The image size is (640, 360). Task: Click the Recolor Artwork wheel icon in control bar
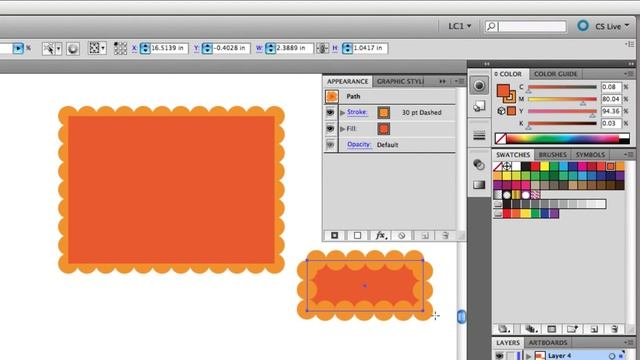(73, 49)
